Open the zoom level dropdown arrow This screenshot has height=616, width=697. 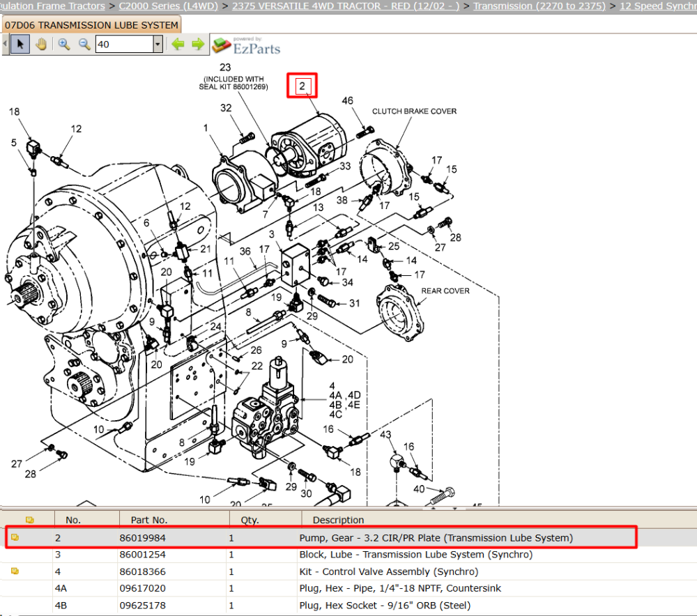pos(158,44)
